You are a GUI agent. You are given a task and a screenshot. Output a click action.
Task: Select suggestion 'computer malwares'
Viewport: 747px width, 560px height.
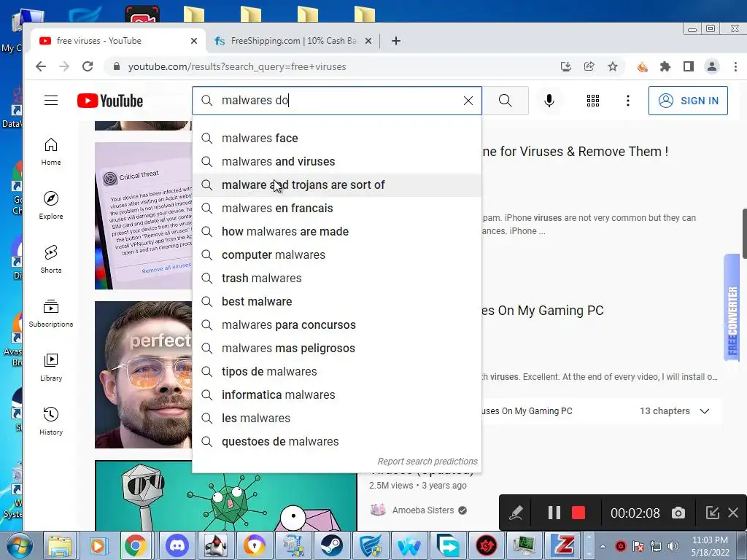tap(337, 254)
